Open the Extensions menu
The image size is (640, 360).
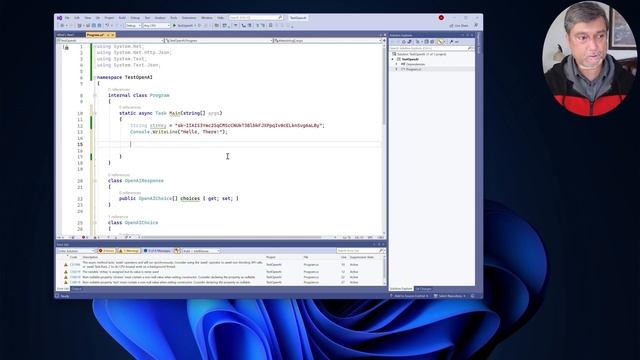coord(189,18)
